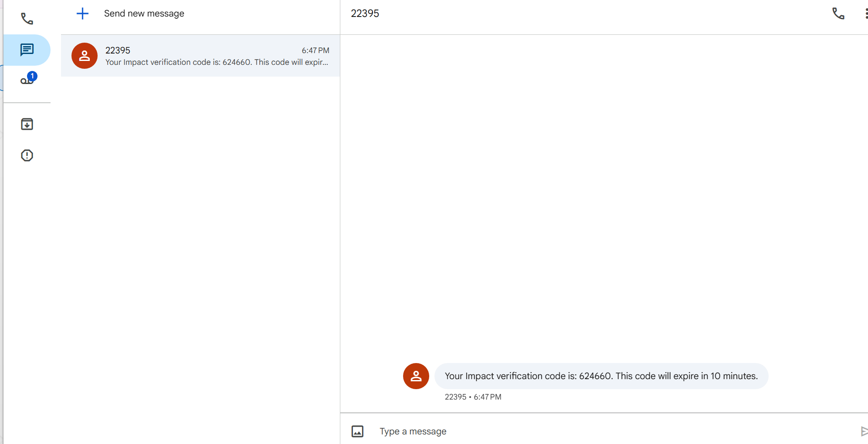Click the blue plus icon

[x=82, y=13]
